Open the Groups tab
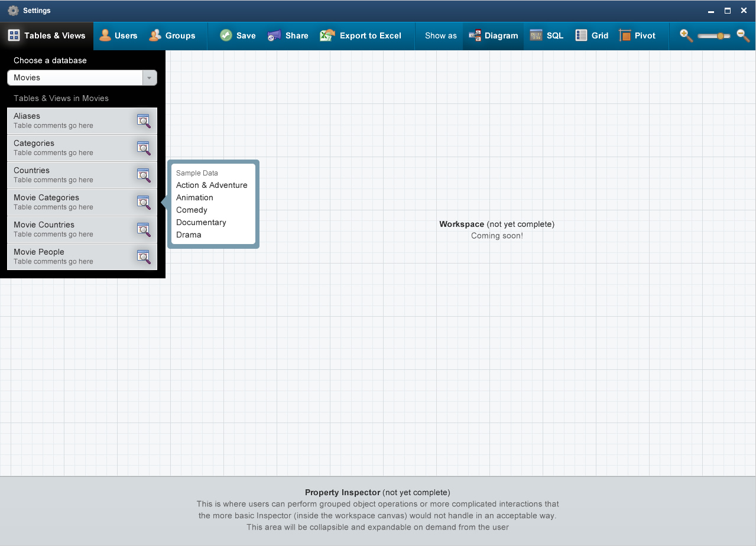 click(172, 35)
